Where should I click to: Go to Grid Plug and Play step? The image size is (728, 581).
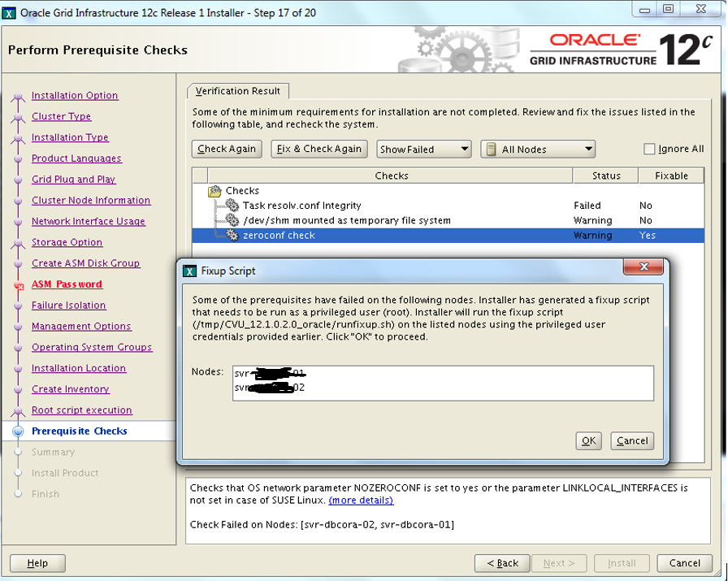point(73,179)
